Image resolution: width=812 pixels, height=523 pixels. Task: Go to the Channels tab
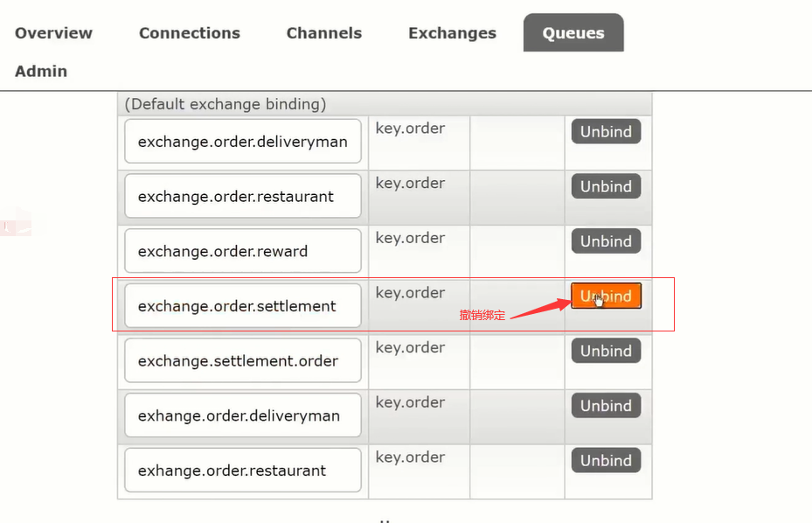[x=324, y=33]
